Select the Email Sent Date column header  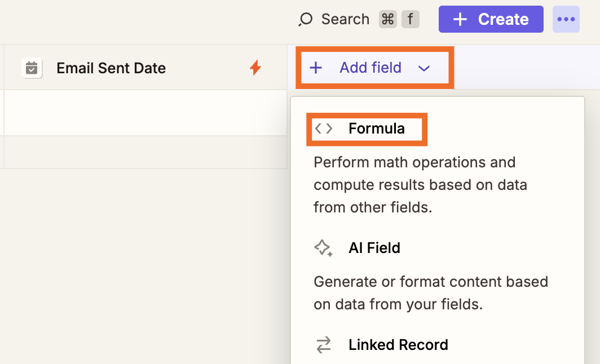(111, 68)
